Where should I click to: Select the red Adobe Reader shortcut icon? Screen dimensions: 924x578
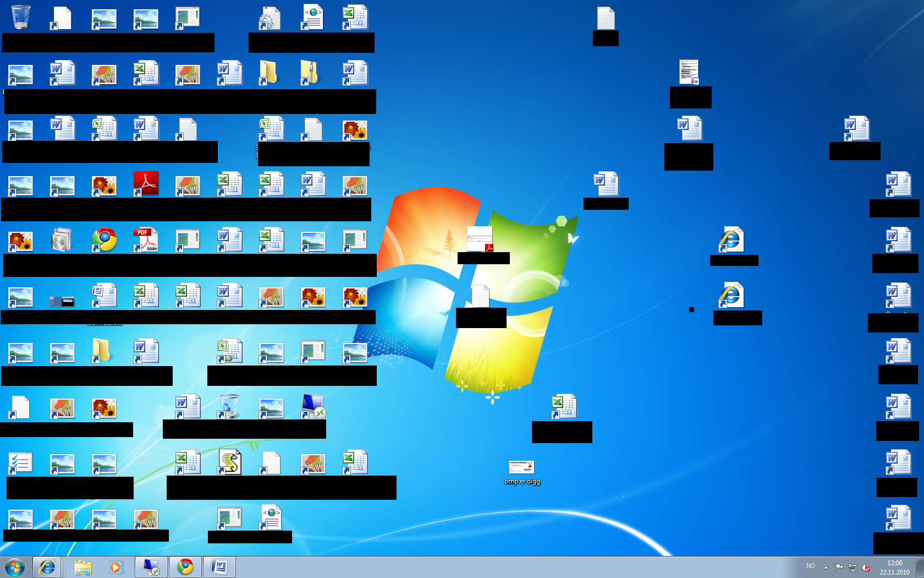(x=146, y=183)
